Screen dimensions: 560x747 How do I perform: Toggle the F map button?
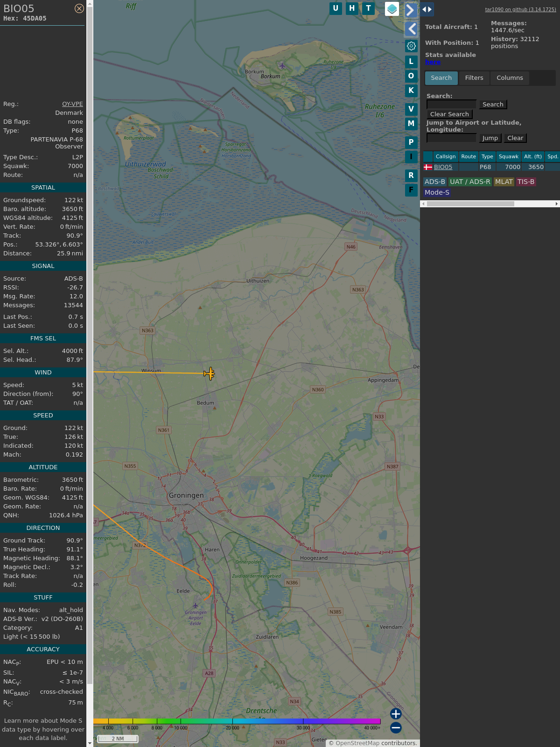411,190
